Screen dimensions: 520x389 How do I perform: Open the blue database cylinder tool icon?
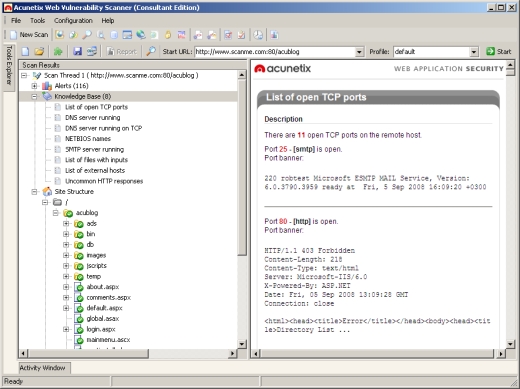point(114,35)
